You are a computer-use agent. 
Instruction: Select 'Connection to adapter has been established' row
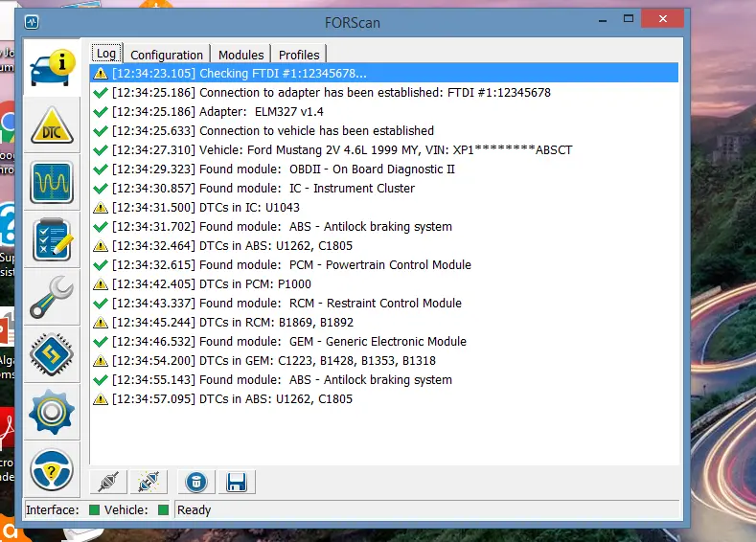[x=384, y=93]
